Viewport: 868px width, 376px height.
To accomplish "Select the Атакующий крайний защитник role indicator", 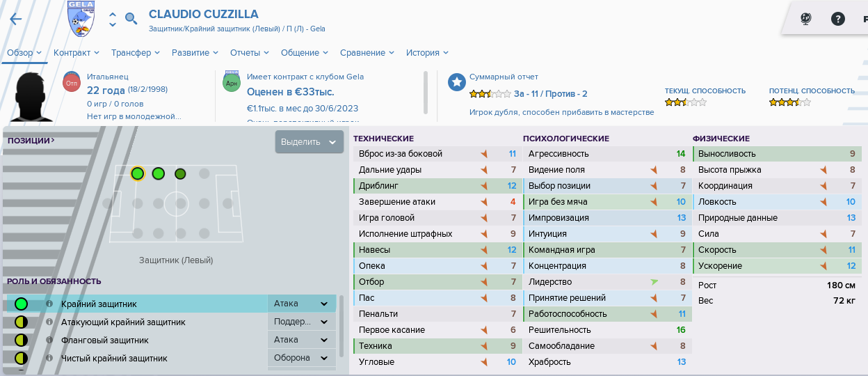I will [x=21, y=322].
